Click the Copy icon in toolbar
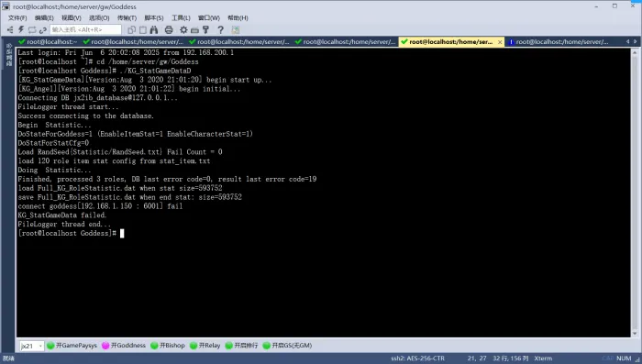Viewport: 642px width, 364px height. click(131, 29)
